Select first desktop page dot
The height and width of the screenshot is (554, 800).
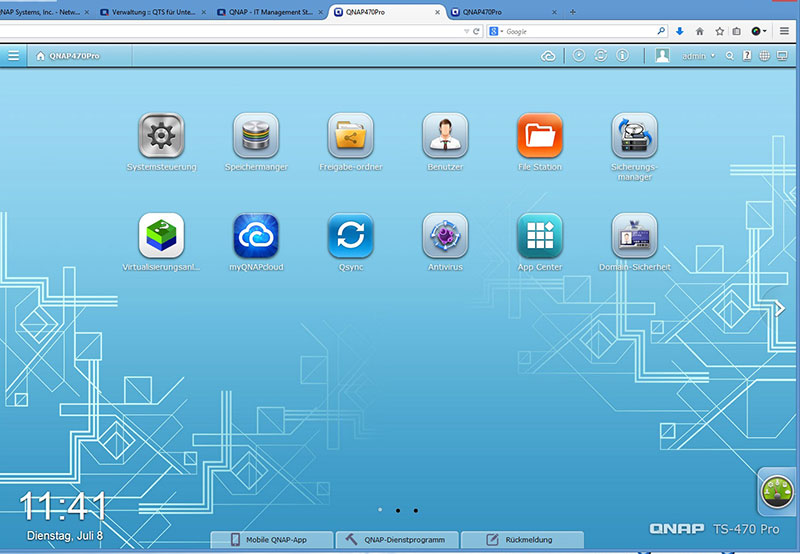(x=380, y=510)
